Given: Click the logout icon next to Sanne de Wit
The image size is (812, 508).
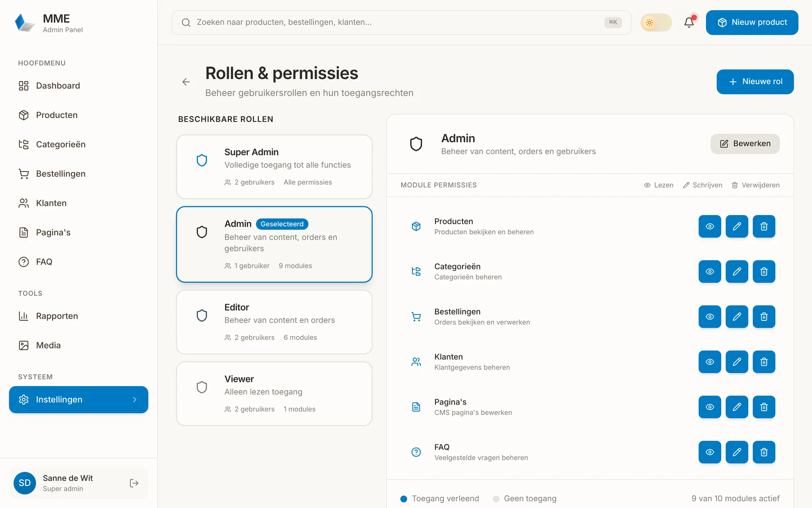Looking at the screenshot, I should pos(134,483).
